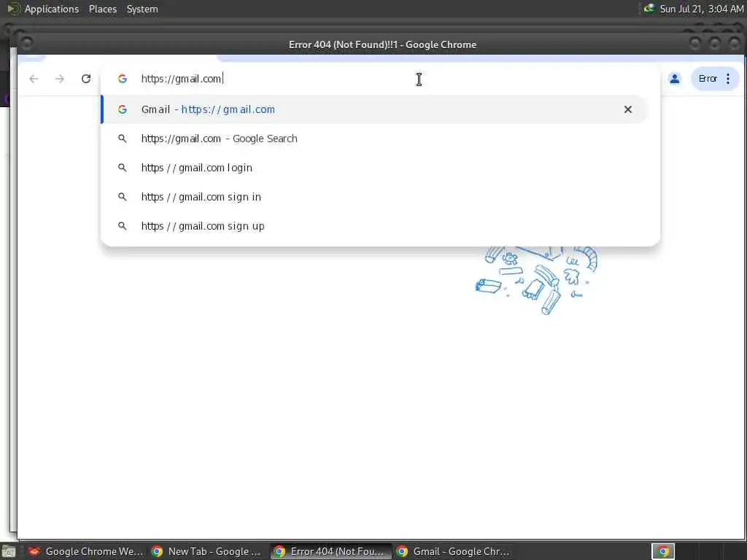Image resolution: width=747 pixels, height=560 pixels.
Task: Click the search icon beside the 'Google Search' suggestion
Action: click(123, 139)
